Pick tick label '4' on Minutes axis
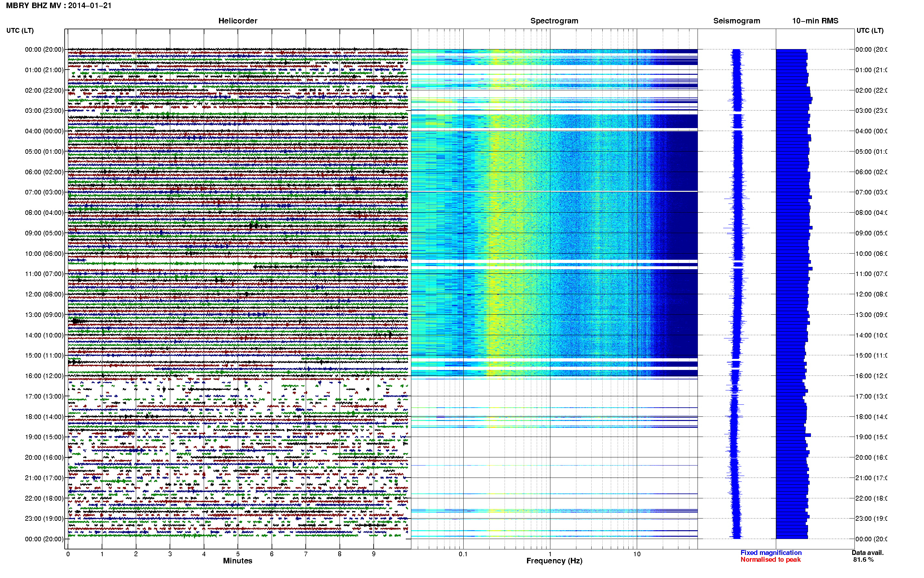Viewport: 924px width, 578px height. (204, 554)
